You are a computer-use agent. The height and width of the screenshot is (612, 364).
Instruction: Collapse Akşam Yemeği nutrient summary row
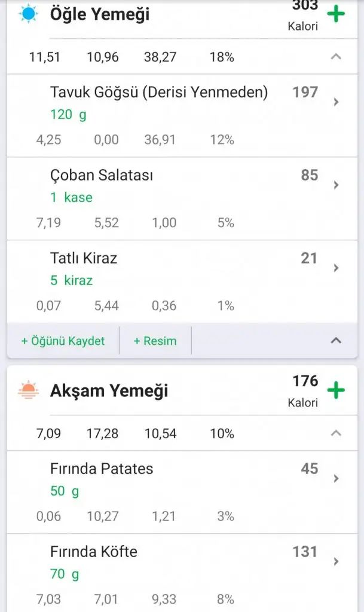point(336,433)
